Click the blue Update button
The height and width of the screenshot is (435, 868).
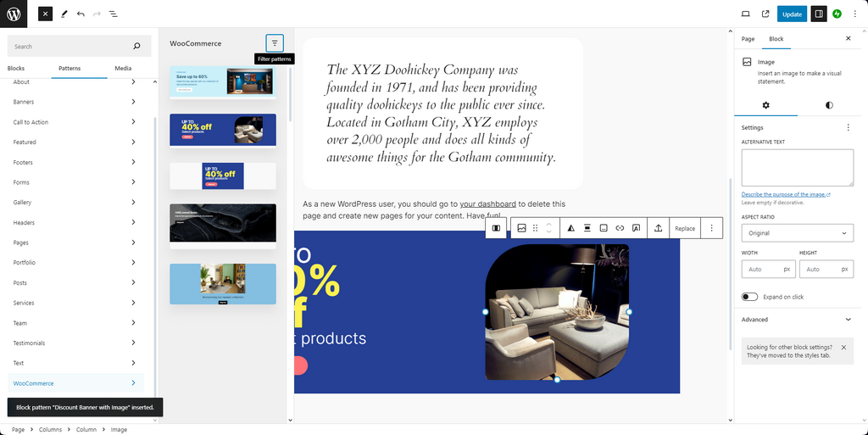click(x=792, y=14)
